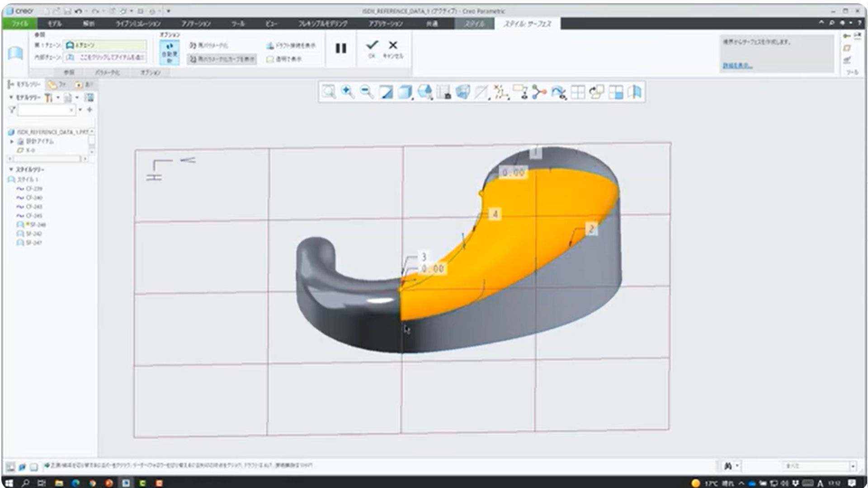Click the Refit zoom-to-fit icon
Screen dimensions: 868x488
pyautogui.click(x=329, y=92)
